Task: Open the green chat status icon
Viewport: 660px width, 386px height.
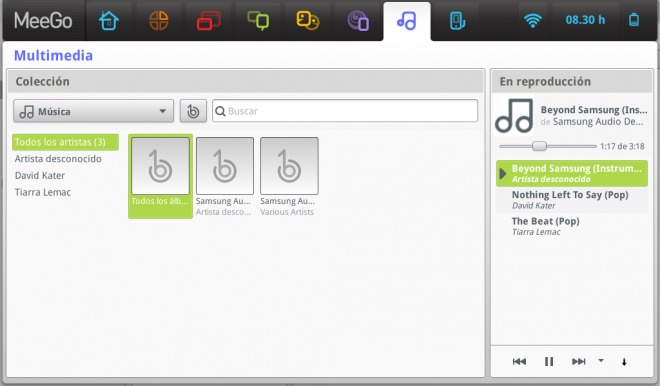Action: click(258, 21)
